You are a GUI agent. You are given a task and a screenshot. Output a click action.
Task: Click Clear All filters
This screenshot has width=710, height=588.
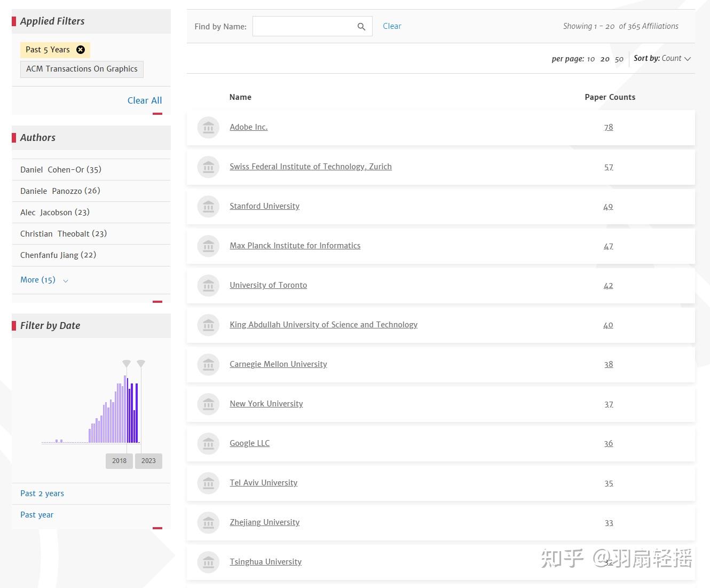145,100
